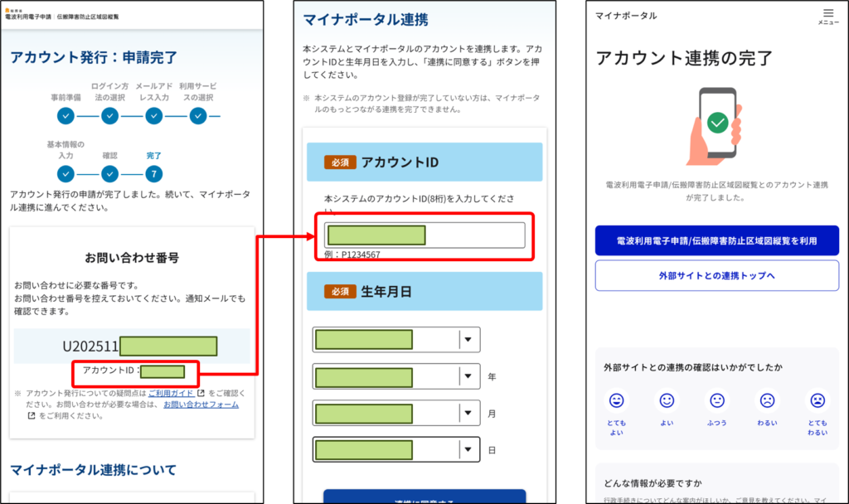Viewport: 849px width, 504px height.
Task: Select the よい smiley face rating
Action: click(x=667, y=400)
